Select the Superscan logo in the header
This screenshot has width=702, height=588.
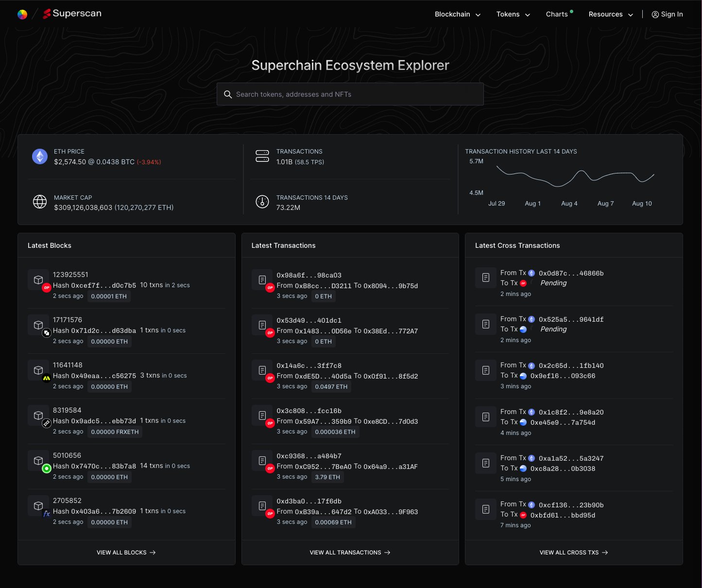(72, 14)
